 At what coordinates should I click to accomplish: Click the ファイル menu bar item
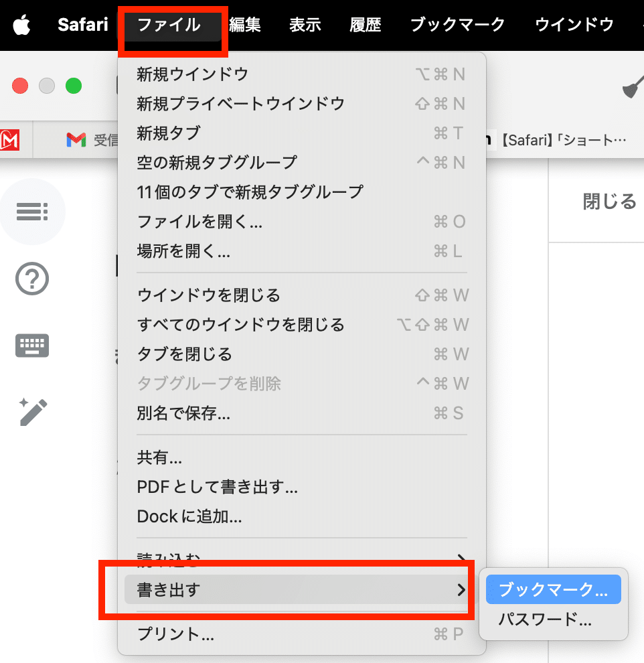point(169,25)
